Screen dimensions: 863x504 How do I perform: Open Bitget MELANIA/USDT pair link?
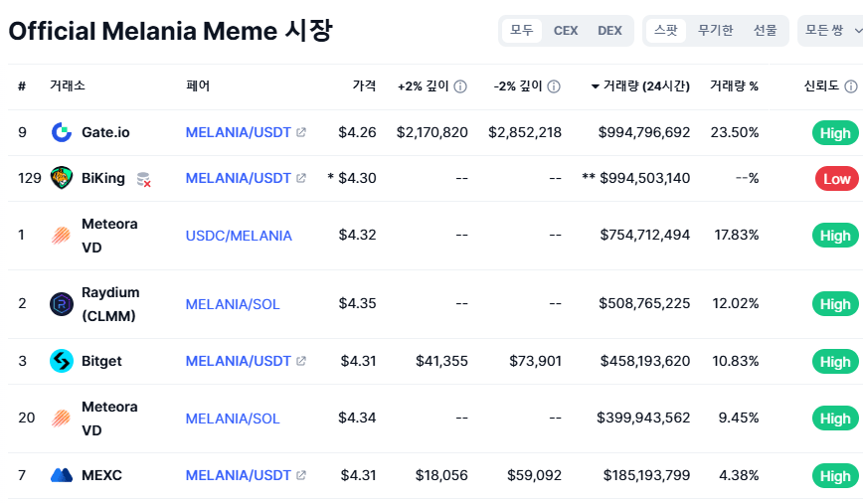point(239,361)
